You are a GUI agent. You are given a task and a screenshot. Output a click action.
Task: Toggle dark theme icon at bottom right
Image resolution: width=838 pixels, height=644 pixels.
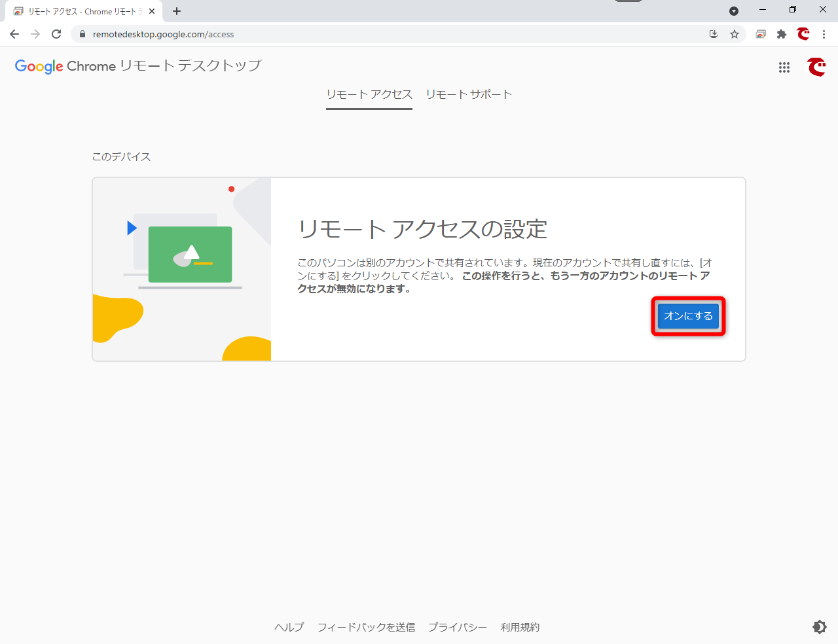pos(819,627)
